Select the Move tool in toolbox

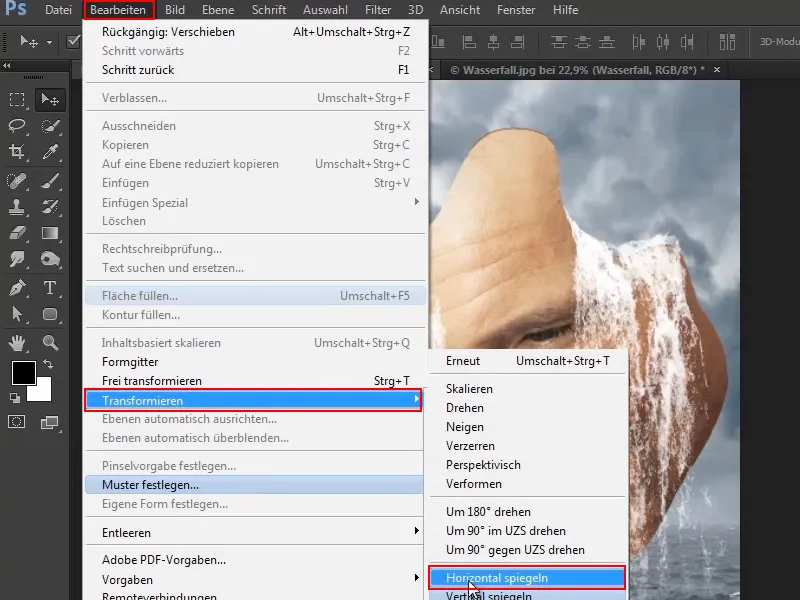[x=49, y=99]
